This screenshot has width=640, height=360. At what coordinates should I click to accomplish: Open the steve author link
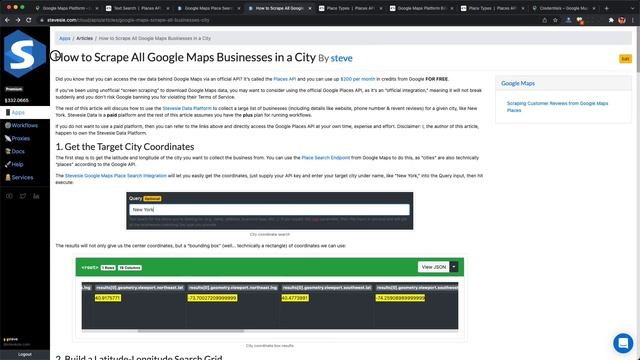pos(342,58)
